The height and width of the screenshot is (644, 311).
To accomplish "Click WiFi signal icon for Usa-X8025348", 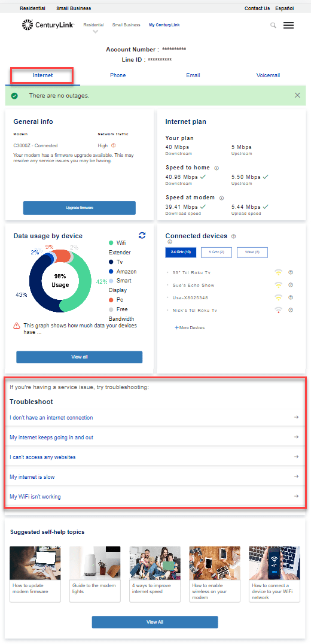I will coord(279,297).
